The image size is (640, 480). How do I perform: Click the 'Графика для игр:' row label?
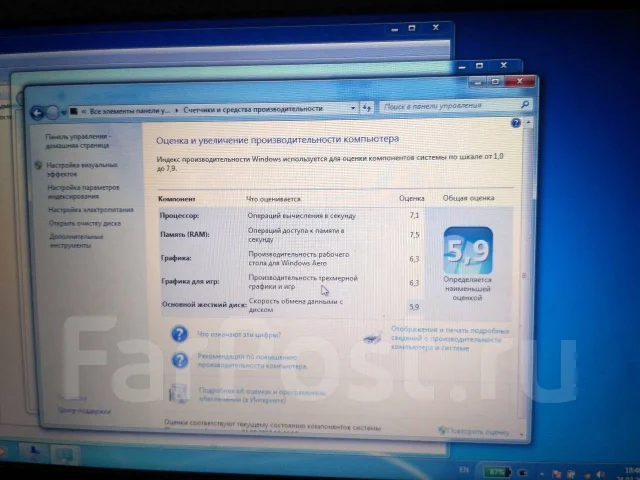coord(190,282)
